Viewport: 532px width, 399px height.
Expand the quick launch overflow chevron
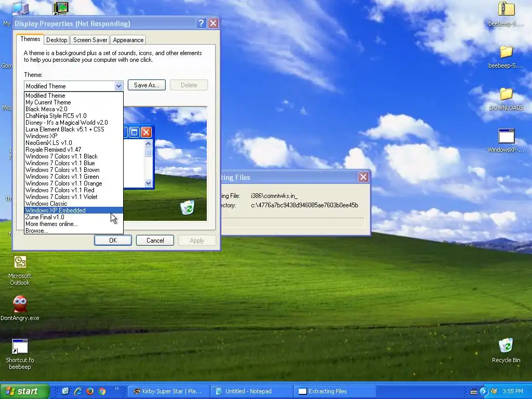(x=117, y=389)
